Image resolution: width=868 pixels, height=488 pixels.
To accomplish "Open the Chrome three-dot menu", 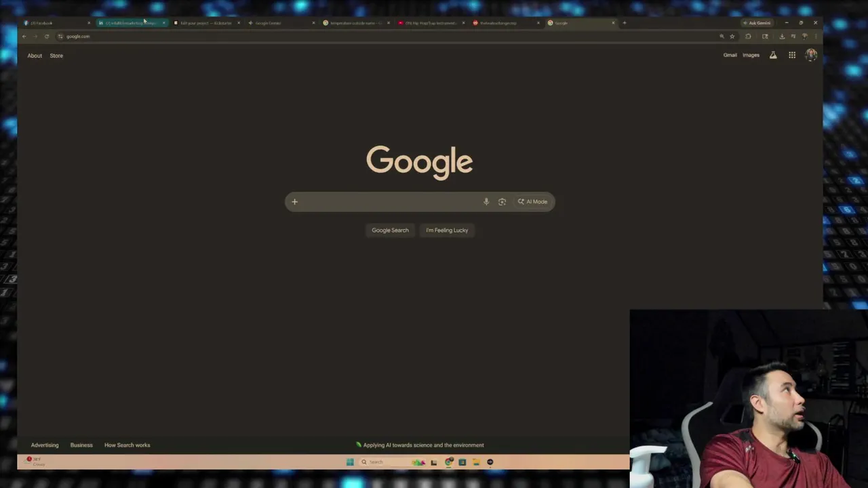I will click(816, 37).
